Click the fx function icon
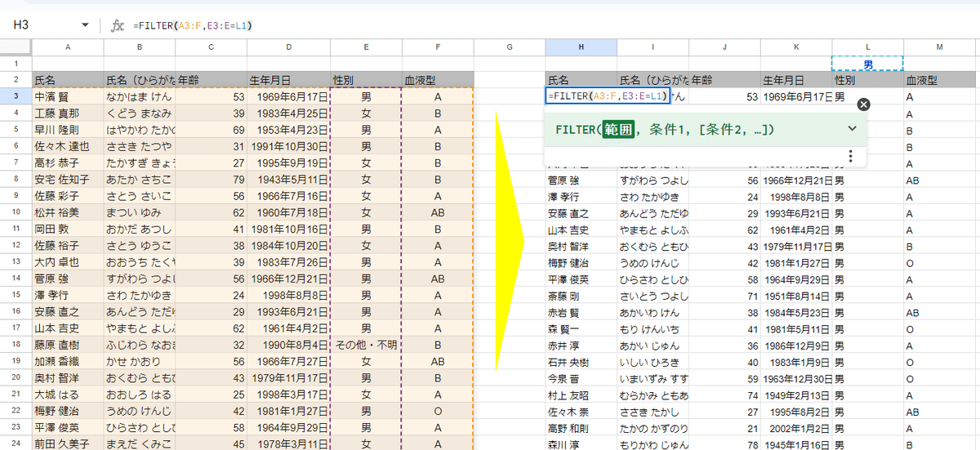The height and width of the screenshot is (450, 980). 118,25
